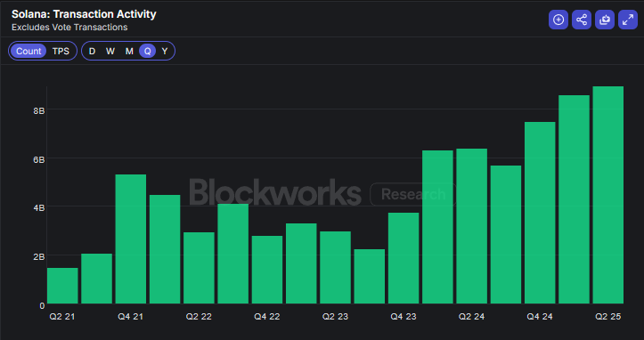Click the Q2 23 bar
The width and height of the screenshot is (644, 340).
tap(335, 268)
